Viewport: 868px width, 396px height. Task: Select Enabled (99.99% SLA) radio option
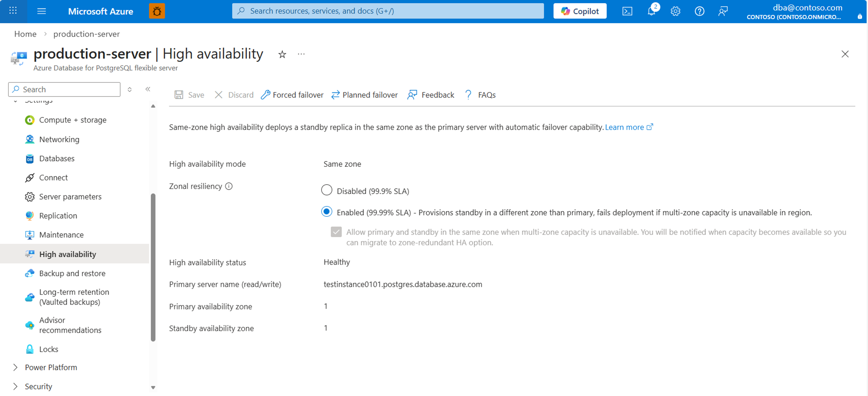pyautogui.click(x=326, y=212)
